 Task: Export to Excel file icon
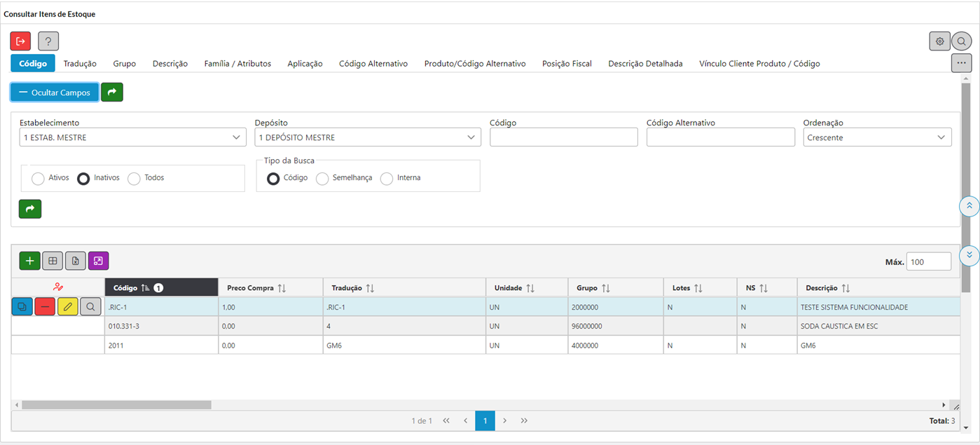(x=76, y=261)
